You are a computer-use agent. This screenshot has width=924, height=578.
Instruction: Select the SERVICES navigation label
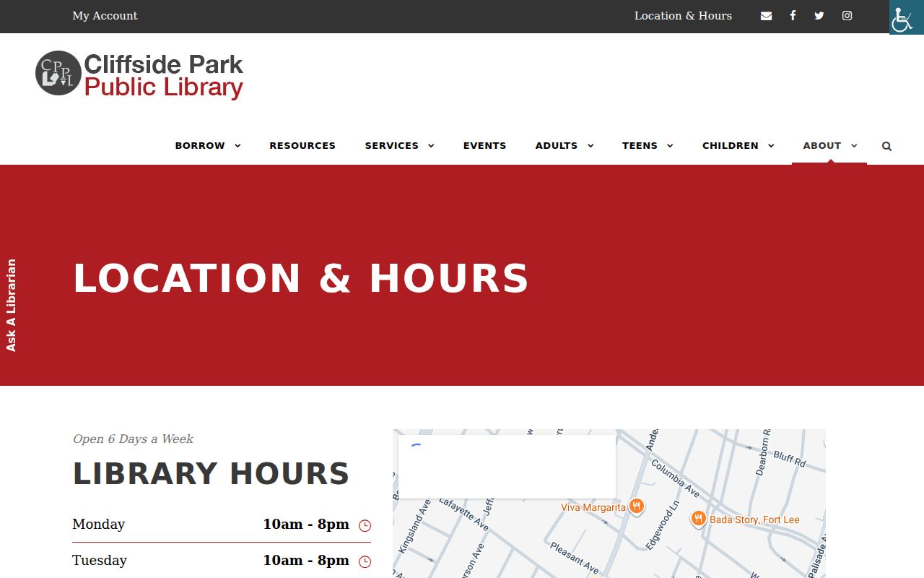click(392, 146)
